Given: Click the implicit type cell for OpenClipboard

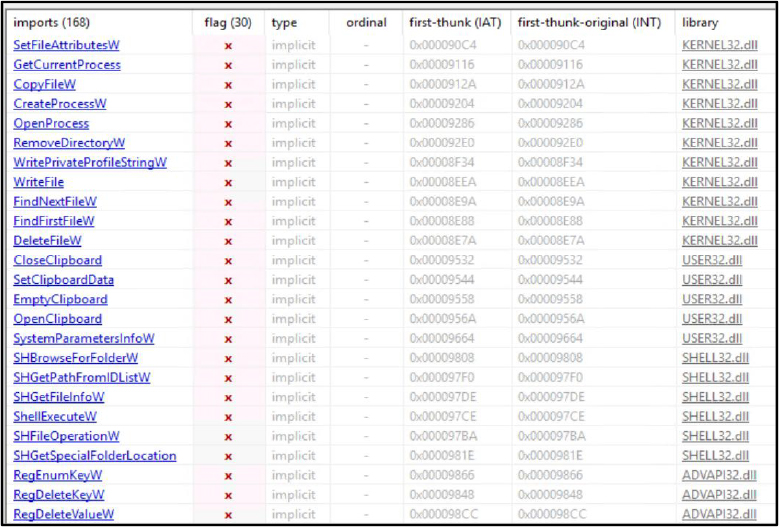Looking at the screenshot, I should 294,319.
